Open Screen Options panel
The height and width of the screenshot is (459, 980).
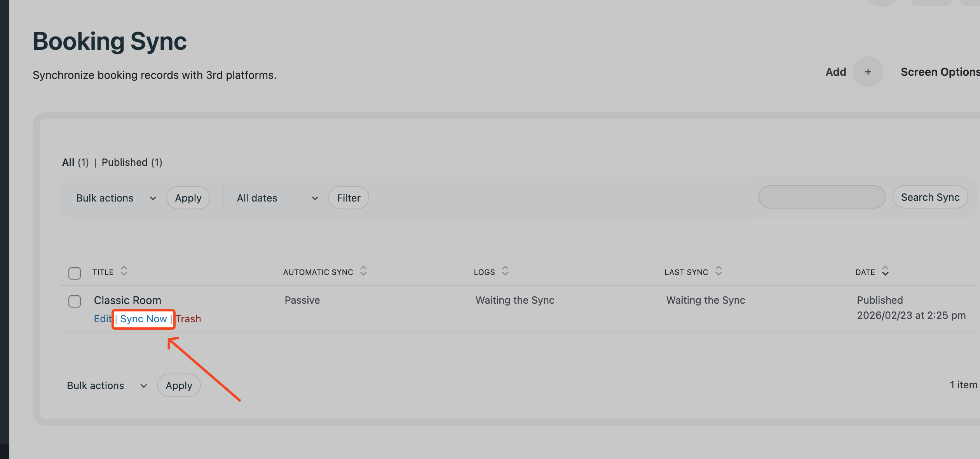(x=939, y=72)
